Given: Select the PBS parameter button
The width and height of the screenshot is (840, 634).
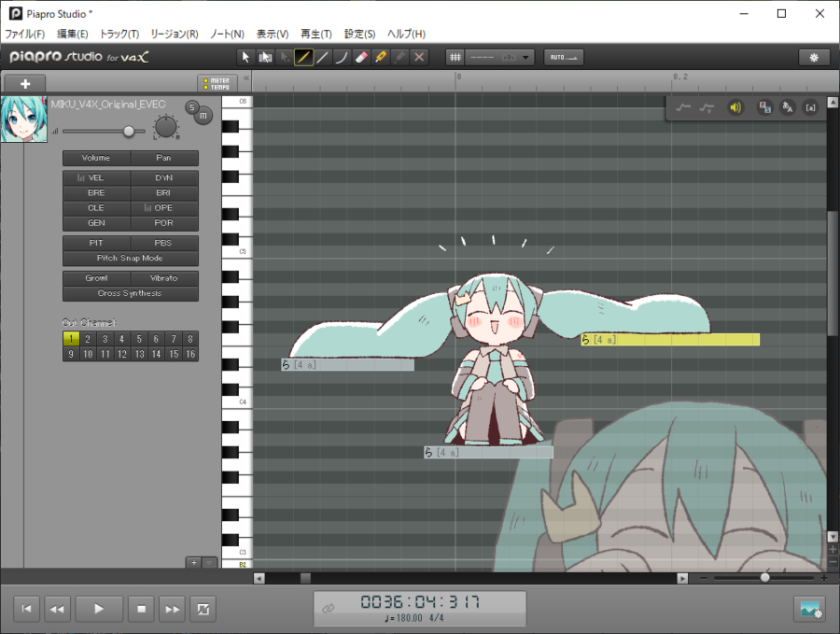Looking at the screenshot, I should [x=164, y=243].
